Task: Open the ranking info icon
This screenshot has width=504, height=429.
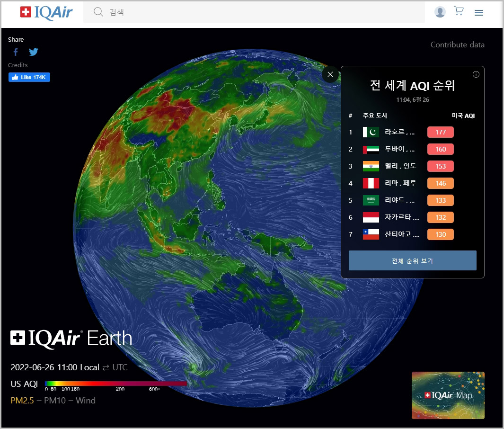Action: [x=476, y=75]
